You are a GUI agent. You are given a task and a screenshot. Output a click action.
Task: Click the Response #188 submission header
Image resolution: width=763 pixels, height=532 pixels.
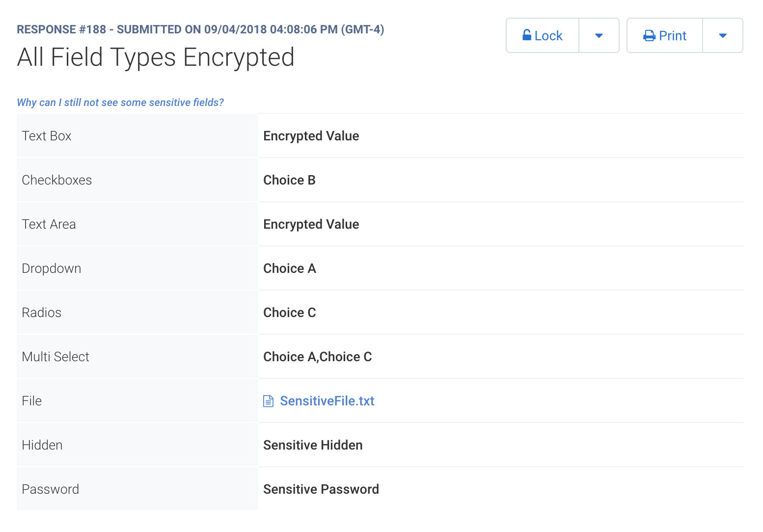pos(200,29)
